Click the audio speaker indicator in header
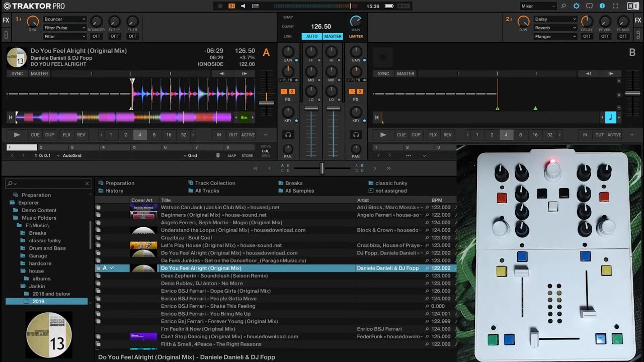The height and width of the screenshot is (362, 644). tap(244, 6)
